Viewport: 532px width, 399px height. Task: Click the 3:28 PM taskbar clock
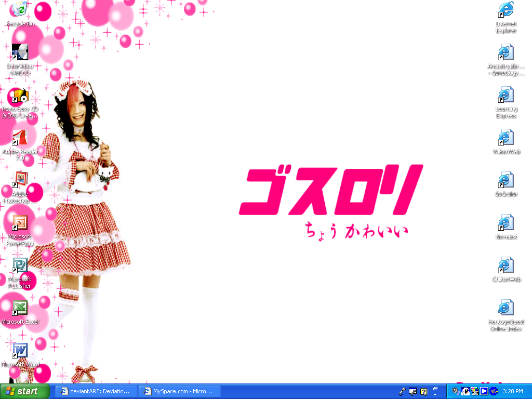(513, 392)
